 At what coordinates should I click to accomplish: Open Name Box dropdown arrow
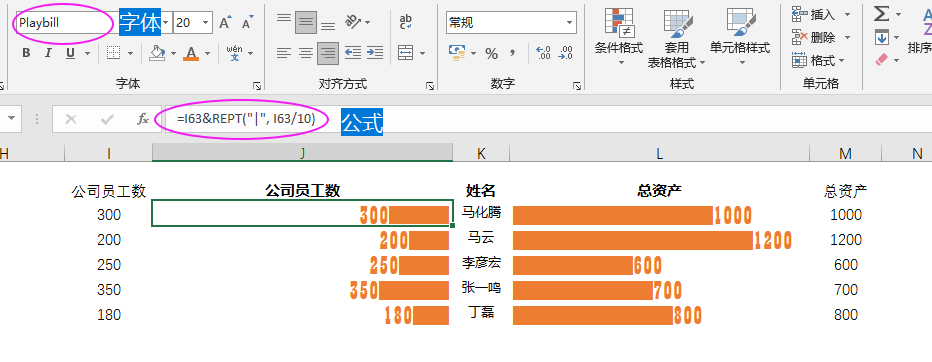10,119
